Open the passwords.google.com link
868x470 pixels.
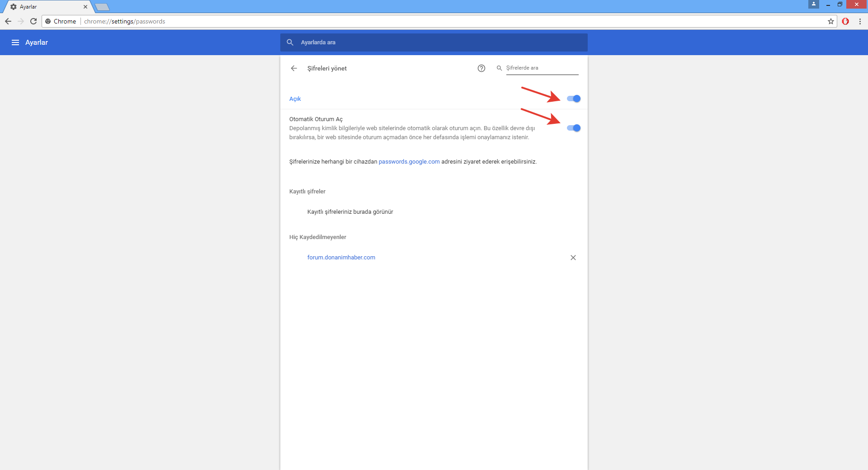tap(409, 162)
